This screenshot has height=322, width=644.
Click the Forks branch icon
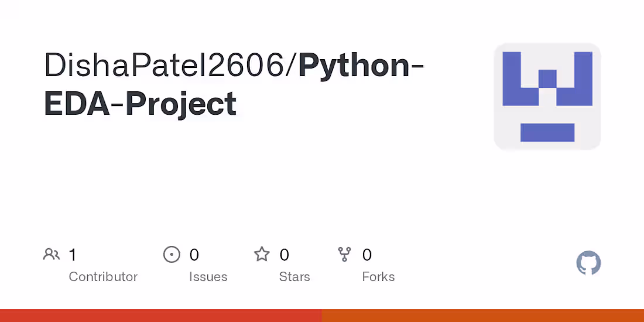click(x=345, y=255)
